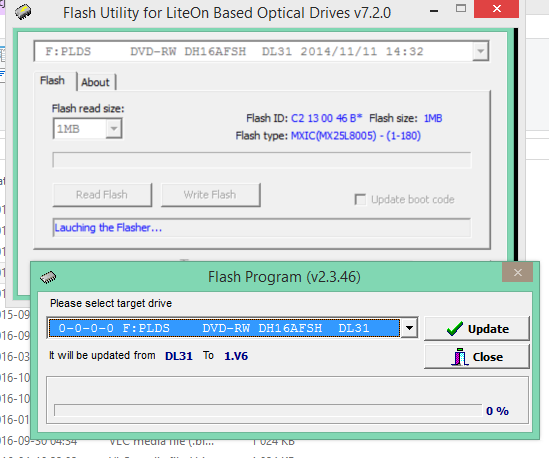Maximize the Flash Utility window
This screenshot has width=549, height=458.
[461, 8]
